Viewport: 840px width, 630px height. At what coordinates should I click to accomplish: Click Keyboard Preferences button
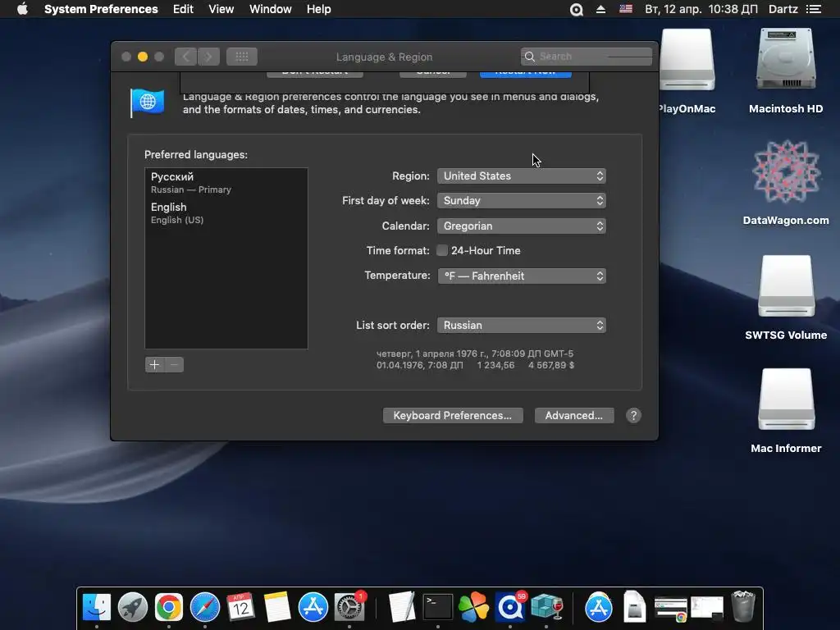(x=453, y=416)
